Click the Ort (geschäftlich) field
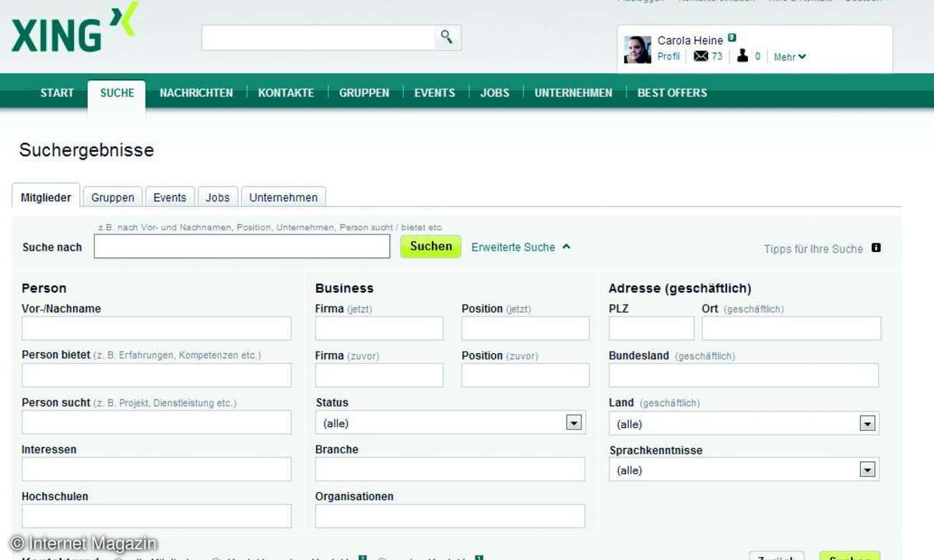Screen dimensions: 934x560 pos(792,328)
